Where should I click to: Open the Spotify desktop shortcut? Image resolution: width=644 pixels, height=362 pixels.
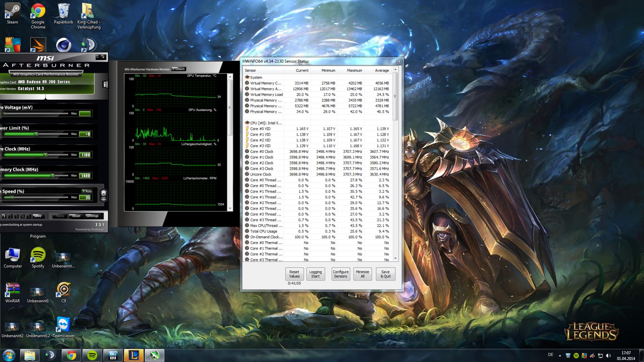coord(38,258)
